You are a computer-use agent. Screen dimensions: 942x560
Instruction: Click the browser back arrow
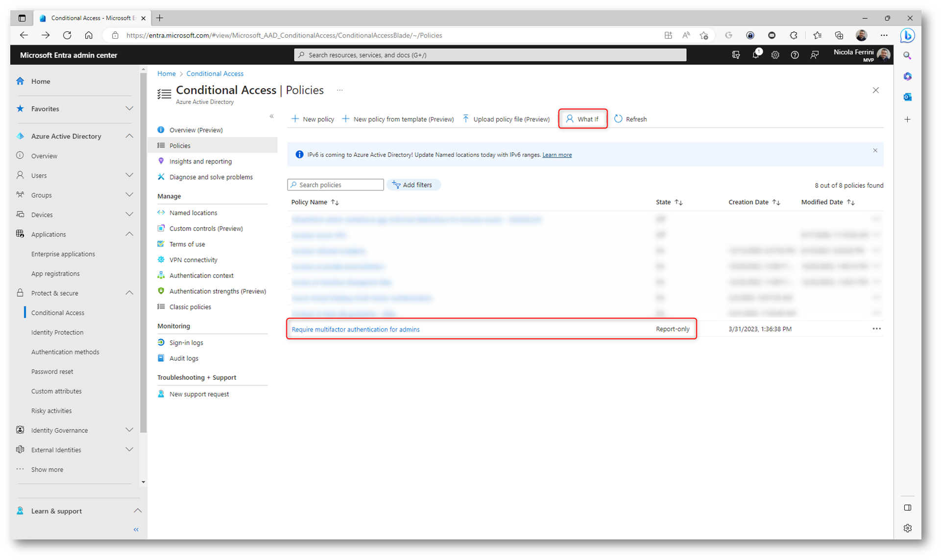tap(24, 35)
